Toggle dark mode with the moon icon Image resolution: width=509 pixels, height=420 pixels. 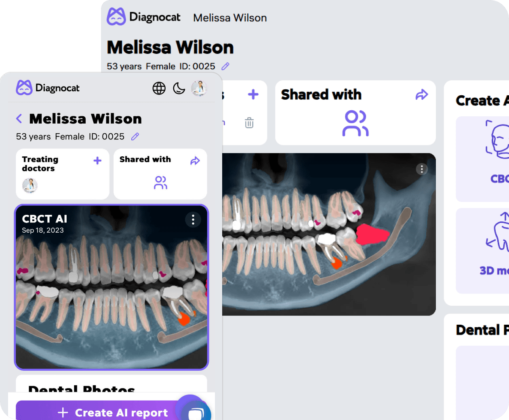[179, 88]
